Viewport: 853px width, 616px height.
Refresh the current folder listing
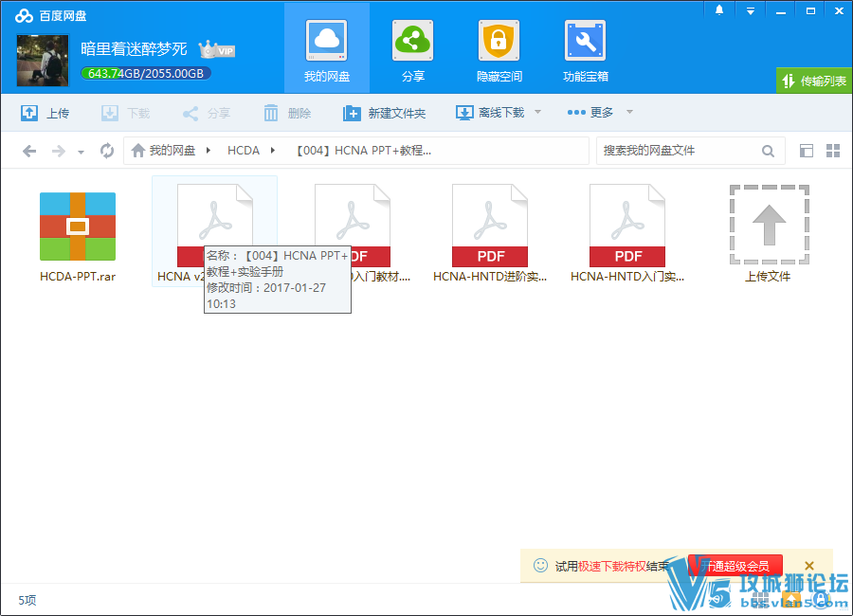(107, 151)
